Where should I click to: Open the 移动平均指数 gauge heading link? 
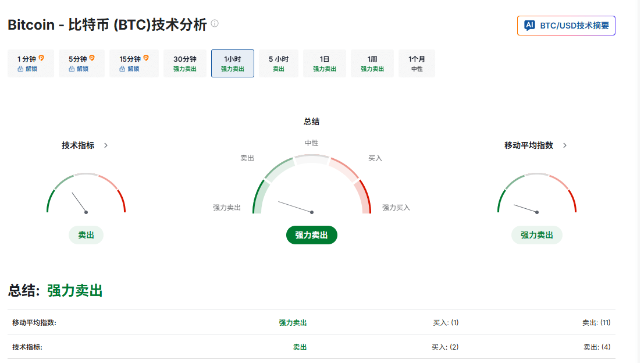529,145
